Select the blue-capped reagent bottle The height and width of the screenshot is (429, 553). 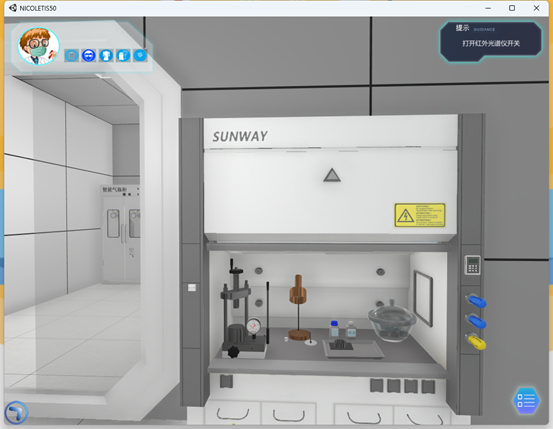pyautogui.click(x=334, y=329)
